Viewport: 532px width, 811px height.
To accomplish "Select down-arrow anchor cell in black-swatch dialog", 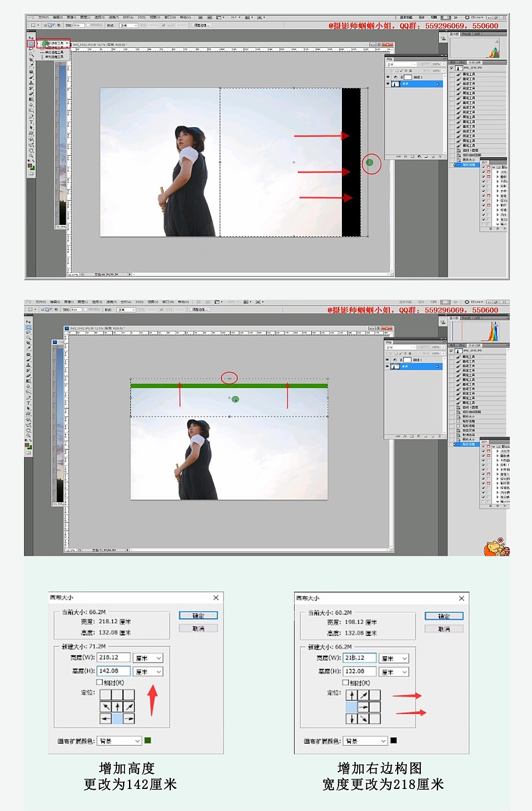I will click(x=352, y=719).
